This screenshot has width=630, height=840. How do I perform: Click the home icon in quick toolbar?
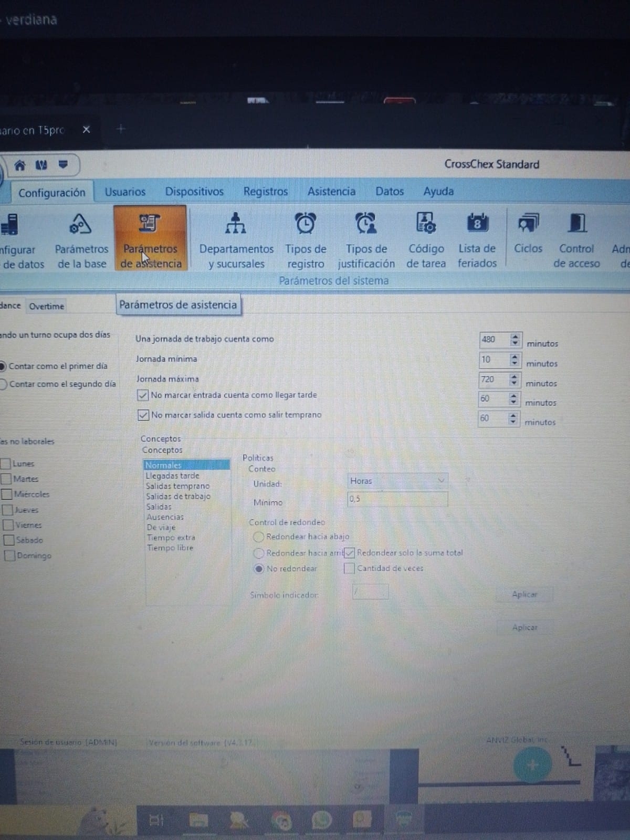[x=20, y=165]
